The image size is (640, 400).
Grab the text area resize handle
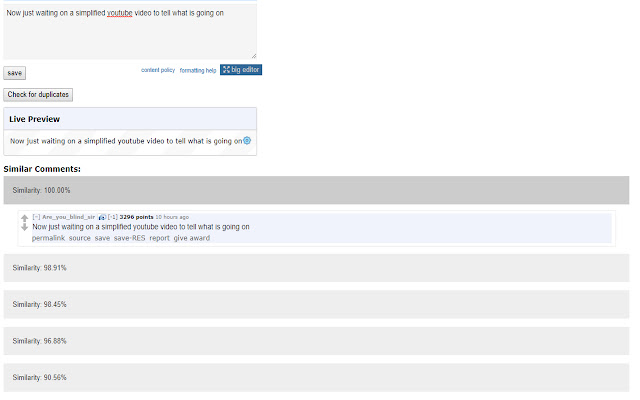pyautogui.click(x=254, y=56)
